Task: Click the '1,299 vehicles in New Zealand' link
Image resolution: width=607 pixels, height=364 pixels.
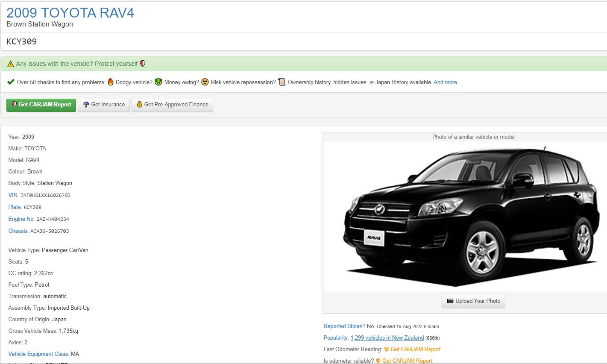Action: 387,338
